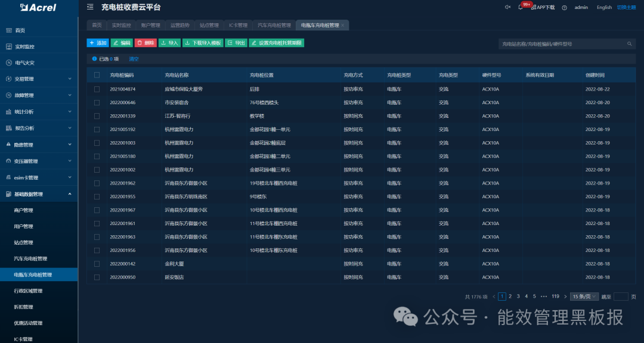
Task: Open the 15条/页 page size dropdown
Action: tap(584, 296)
